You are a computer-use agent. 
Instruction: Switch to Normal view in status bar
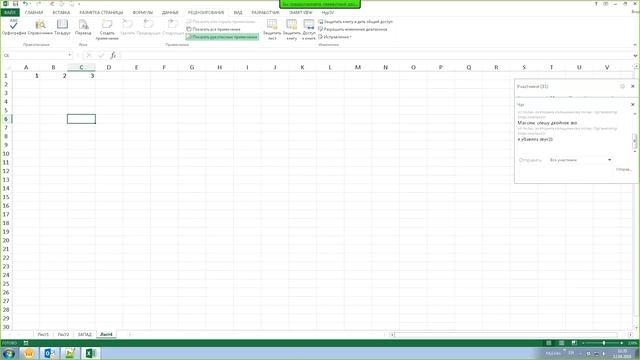tap(549, 343)
